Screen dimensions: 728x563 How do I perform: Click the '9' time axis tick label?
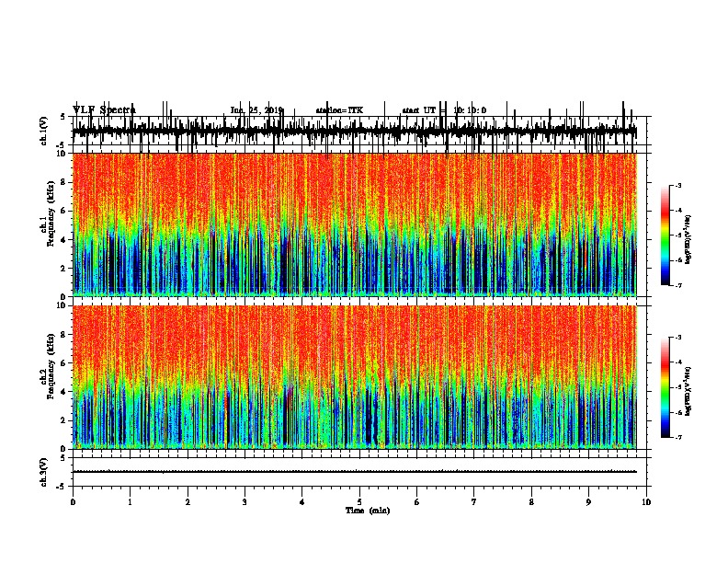[588, 502]
